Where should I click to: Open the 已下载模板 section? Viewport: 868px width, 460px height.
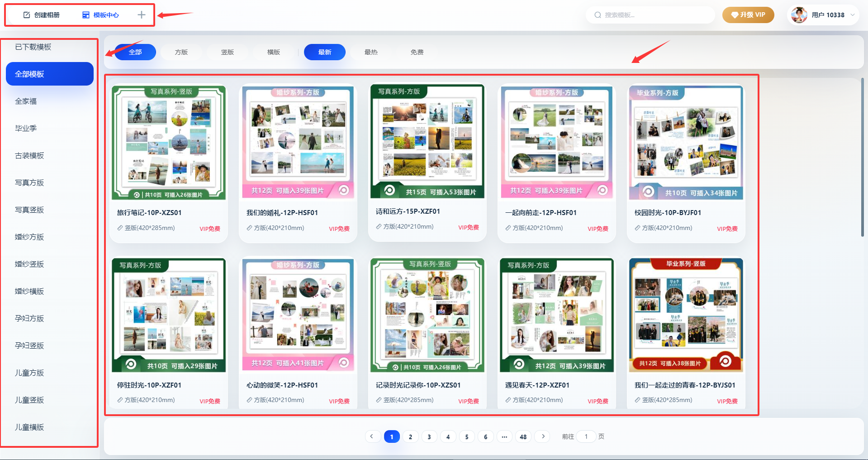click(33, 47)
